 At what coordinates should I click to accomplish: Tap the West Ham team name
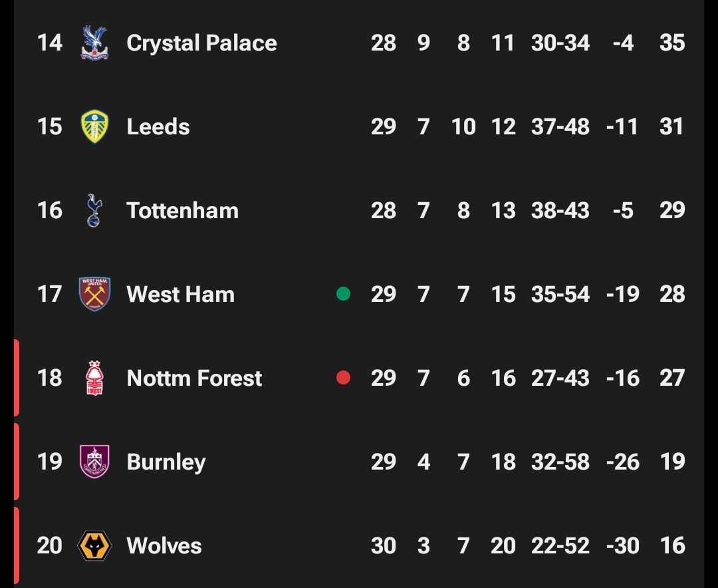point(180,294)
